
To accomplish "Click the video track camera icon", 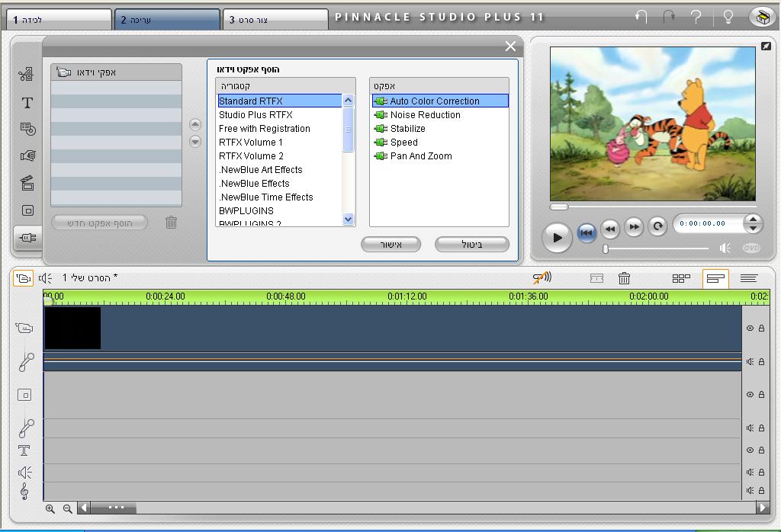I will tap(24, 328).
